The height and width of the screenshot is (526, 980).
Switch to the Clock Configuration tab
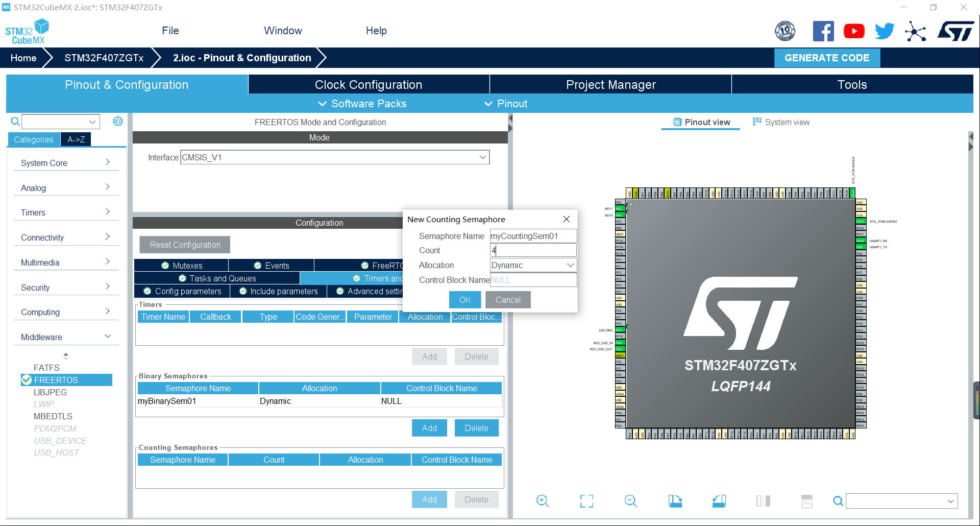(x=369, y=84)
